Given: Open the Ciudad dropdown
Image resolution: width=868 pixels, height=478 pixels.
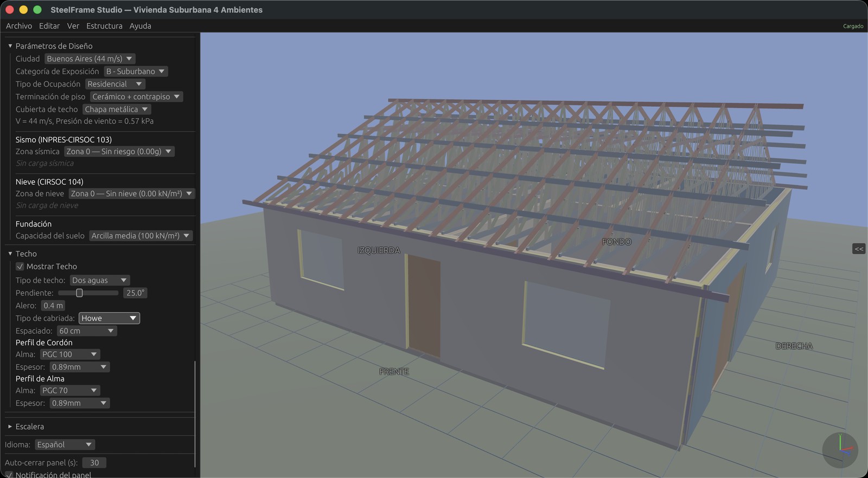Looking at the screenshot, I should (x=90, y=59).
